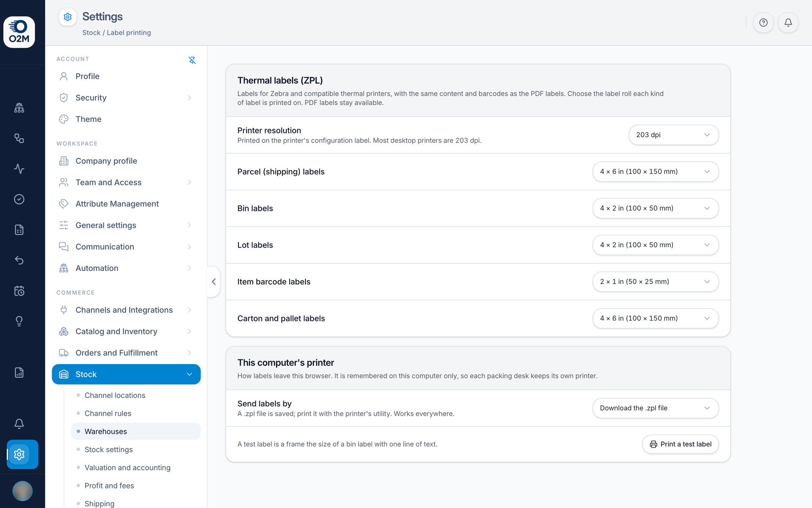Open the Send labels by dropdown
This screenshot has height=508, width=812.
pyautogui.click(x=655, y=408)
